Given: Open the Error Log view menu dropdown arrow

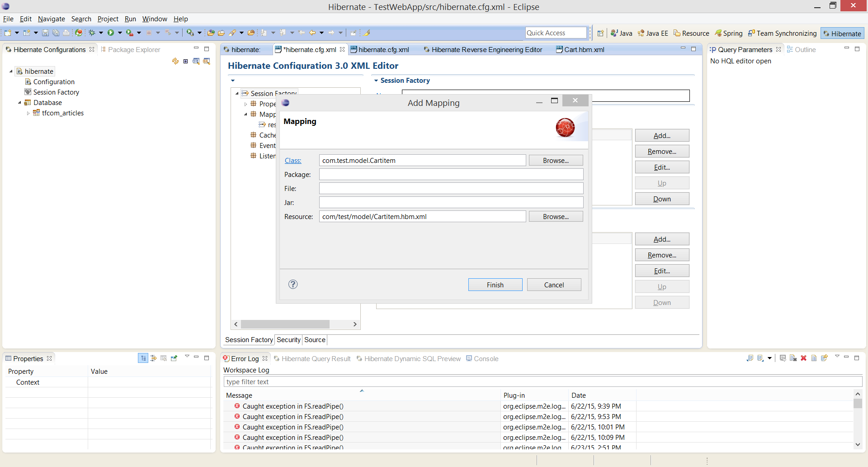Looking at the screenshot, I should click(837, 357).
